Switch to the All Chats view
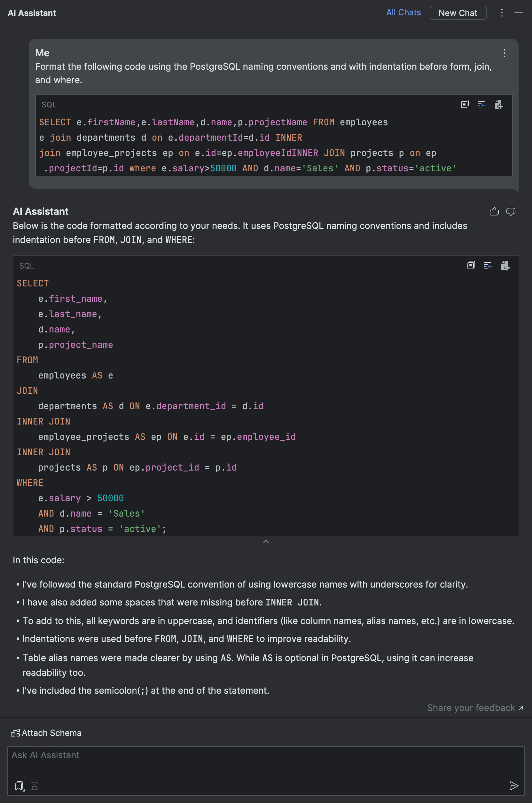The height and width of the screenshot is (803, 532). 403,12
